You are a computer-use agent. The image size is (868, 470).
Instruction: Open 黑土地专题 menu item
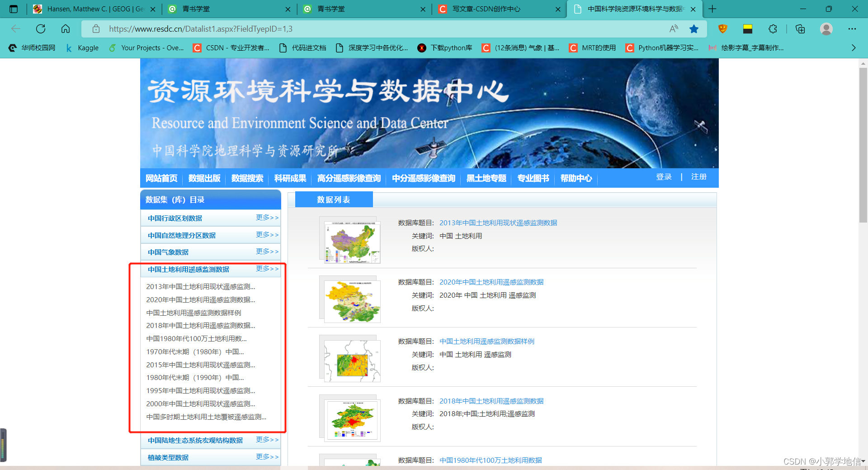tap(486, 178)
